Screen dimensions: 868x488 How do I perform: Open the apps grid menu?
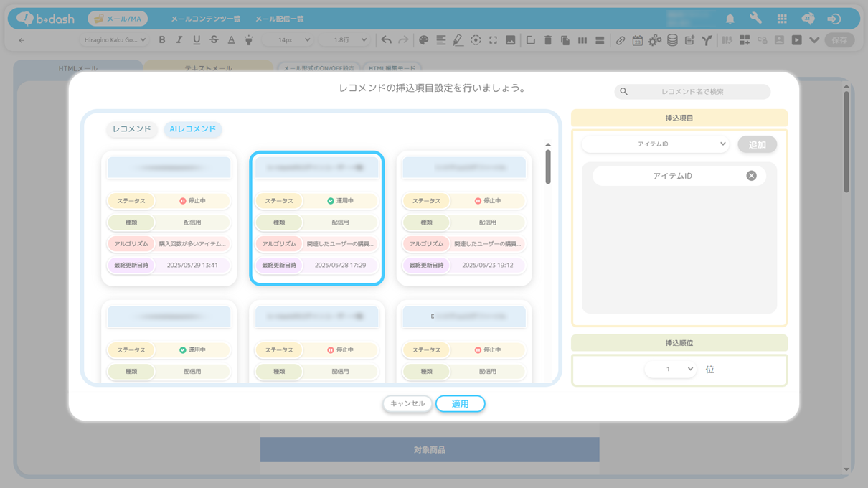coord(782,19)
